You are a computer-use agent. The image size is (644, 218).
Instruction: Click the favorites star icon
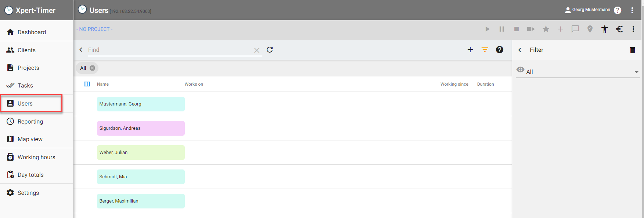pos(546,29)
